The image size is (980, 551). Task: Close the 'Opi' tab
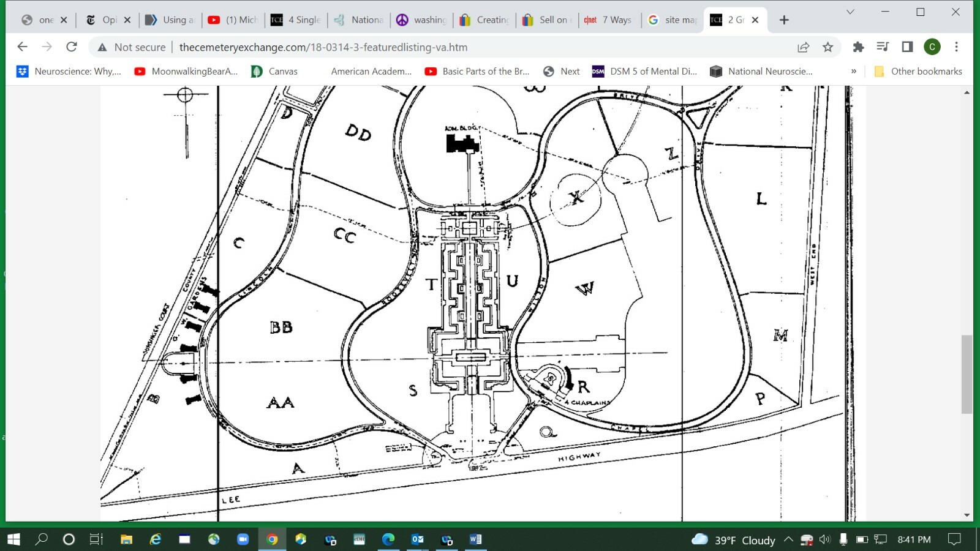[127, 20]
